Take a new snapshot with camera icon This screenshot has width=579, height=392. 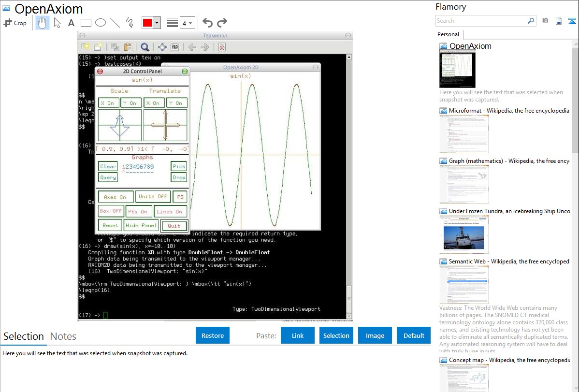[545, 21]
